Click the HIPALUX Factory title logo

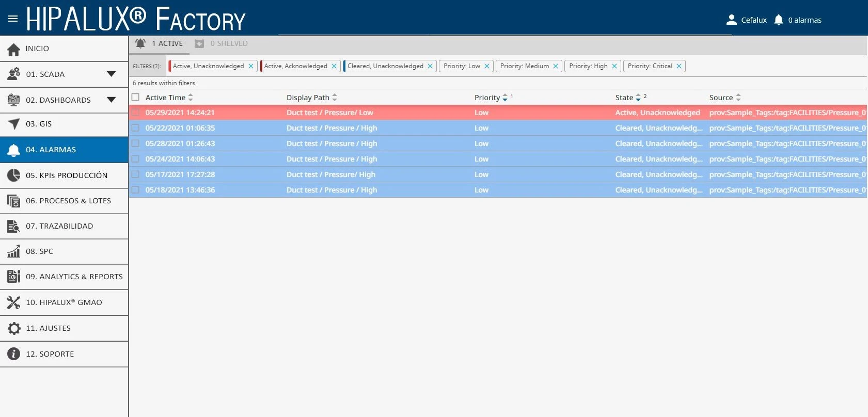pyautogui.click(x=136, y=19)
